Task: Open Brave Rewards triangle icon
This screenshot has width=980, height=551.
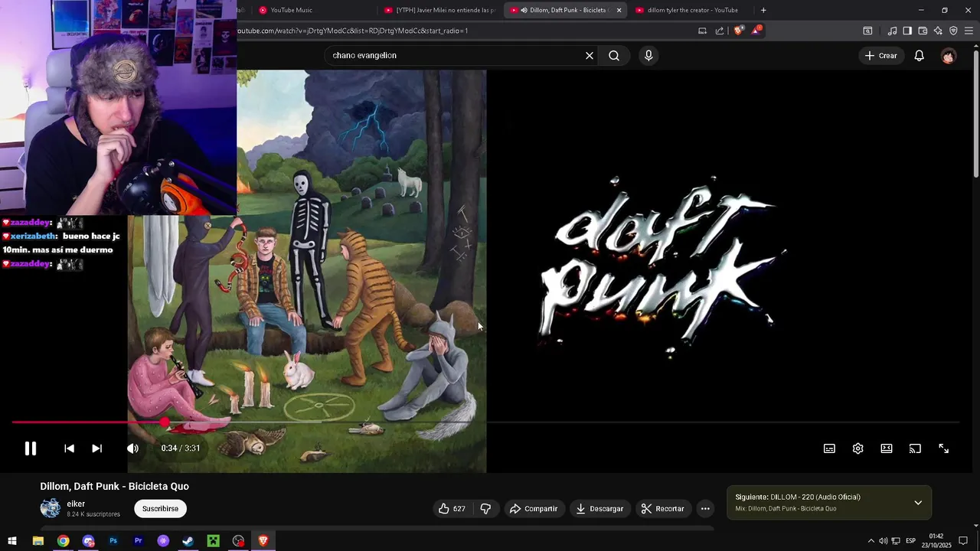Action: tap(756, 31)
